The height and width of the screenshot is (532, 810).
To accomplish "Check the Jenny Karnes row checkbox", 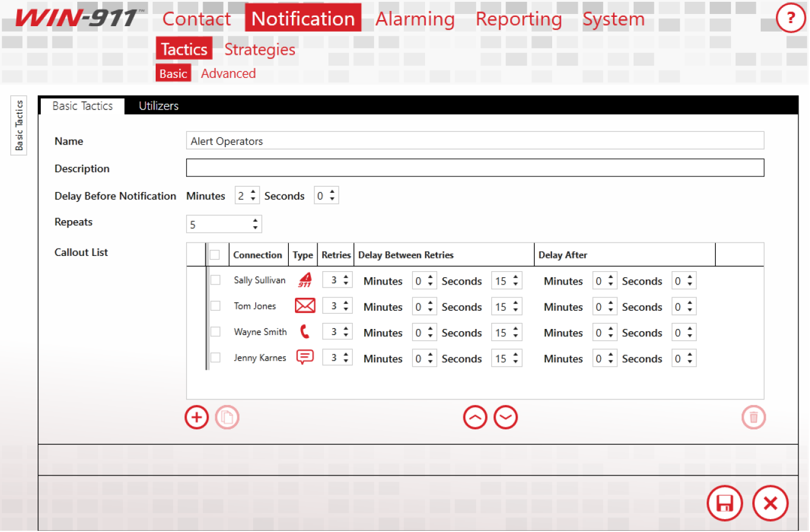I will [215, 358].
